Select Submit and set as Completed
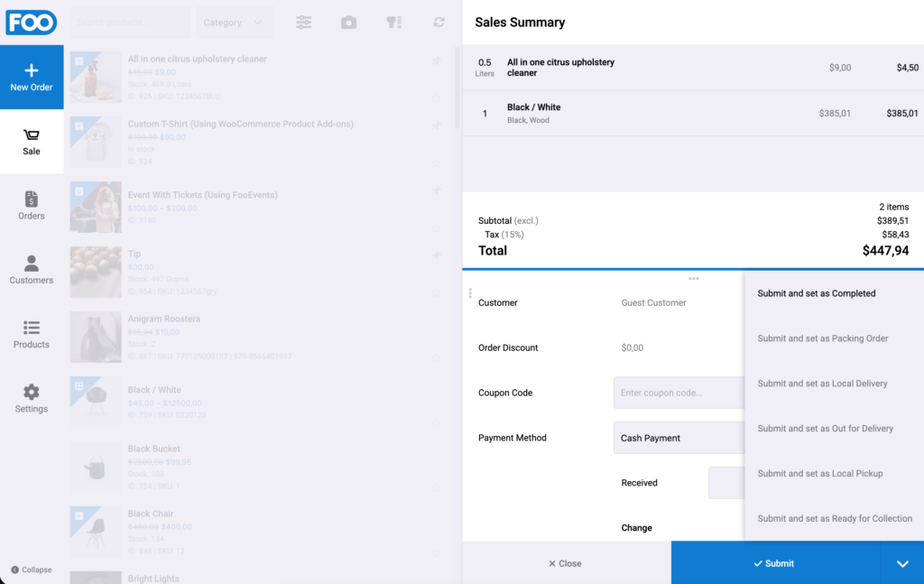Image resolution: width=924 pixels, height=584 pixels. [x=816, y=293]
